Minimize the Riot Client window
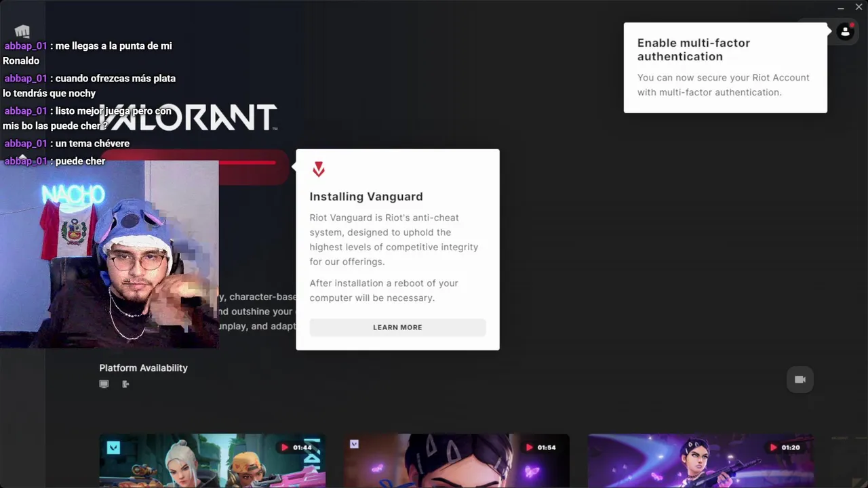This screenshot has width=868, height=488. (841, 7)
